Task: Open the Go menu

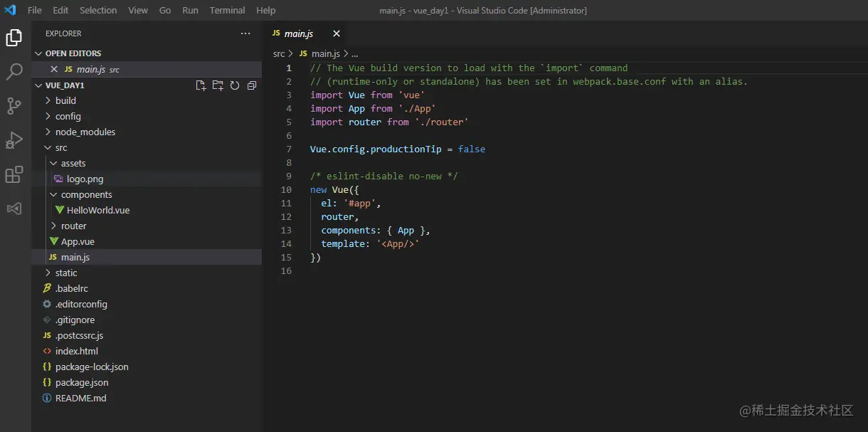Action: click(165, 10)
